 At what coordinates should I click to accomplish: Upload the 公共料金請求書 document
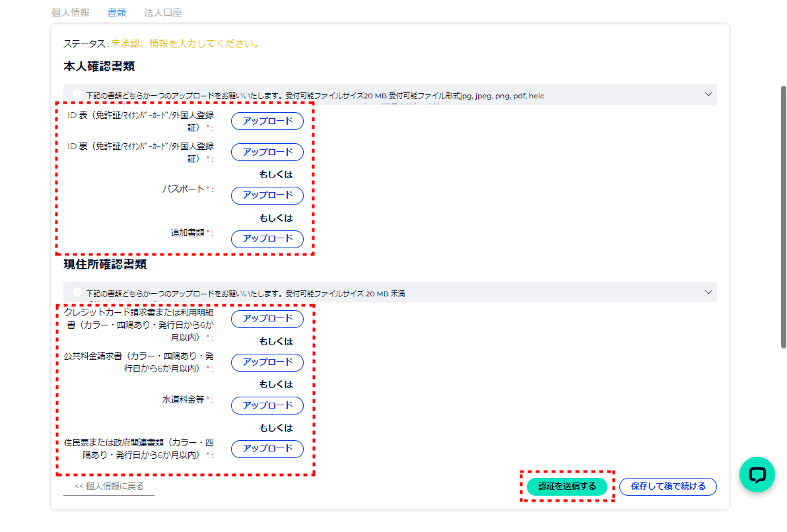(x=267, y=362)
